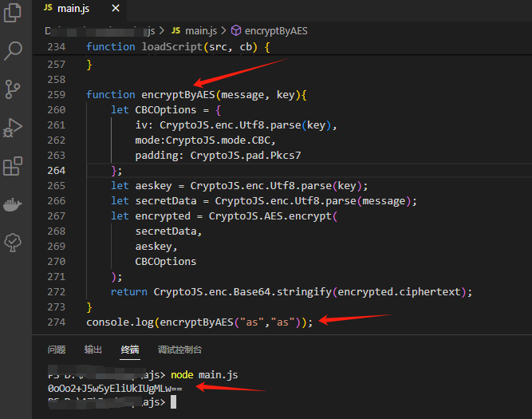This screenshot has width=532, height=419.
Task: Click the text 'mode:CryptoJS.mode.CBC,'
Action: tap(205, 140)
